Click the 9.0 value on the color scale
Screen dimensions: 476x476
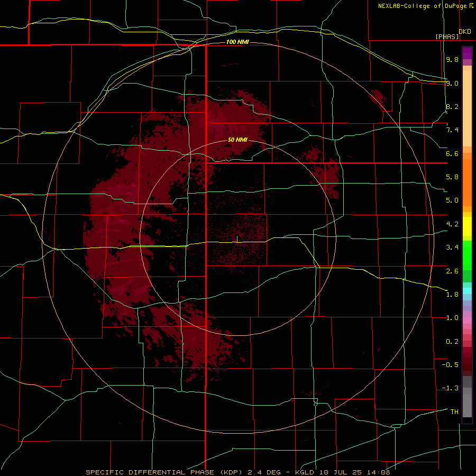pyautogui.click(x=452, y=83)
